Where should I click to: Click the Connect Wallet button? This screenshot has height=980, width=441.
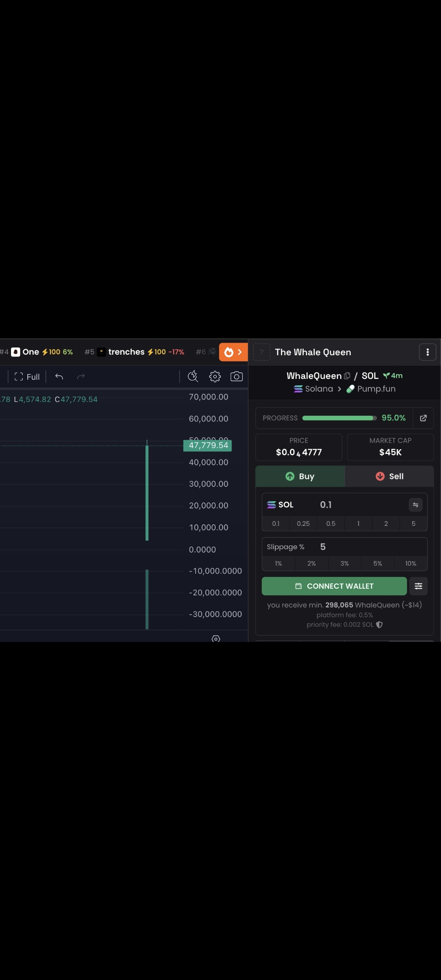334,586
